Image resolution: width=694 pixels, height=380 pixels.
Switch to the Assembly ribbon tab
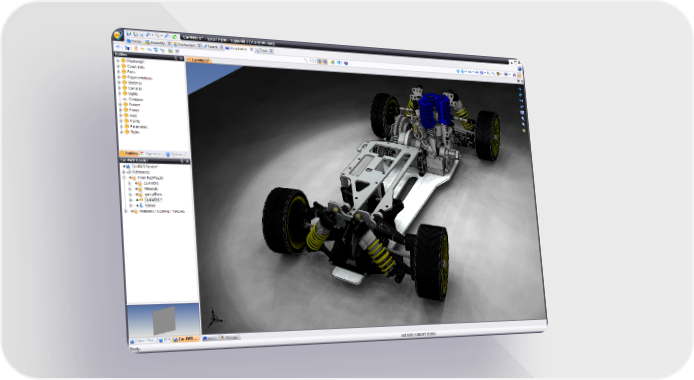pos(156,42)
